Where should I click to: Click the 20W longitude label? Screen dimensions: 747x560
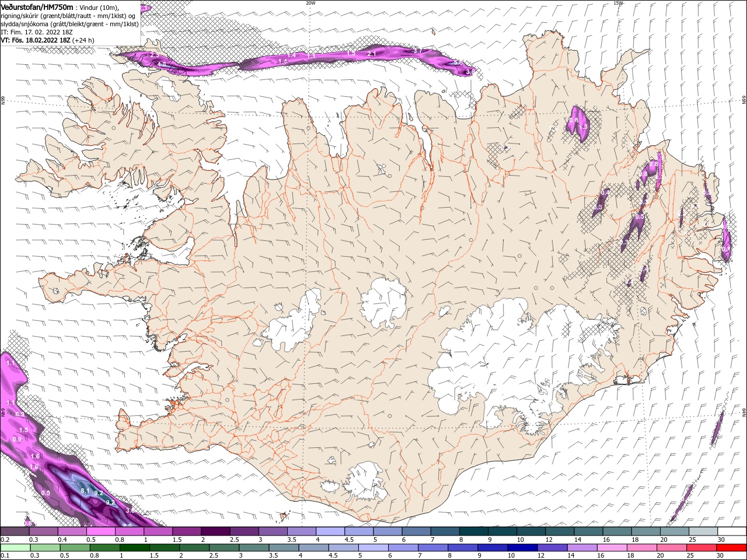[x=310, y=3]
